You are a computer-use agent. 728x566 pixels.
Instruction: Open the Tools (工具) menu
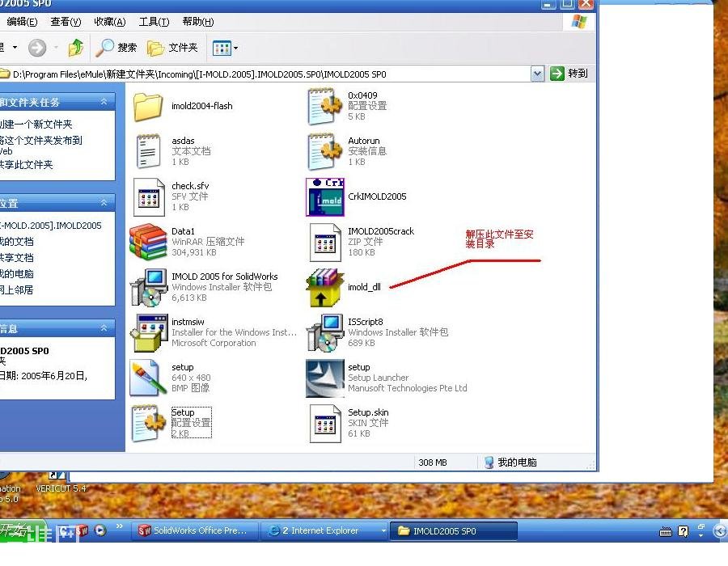pos(154,22)
